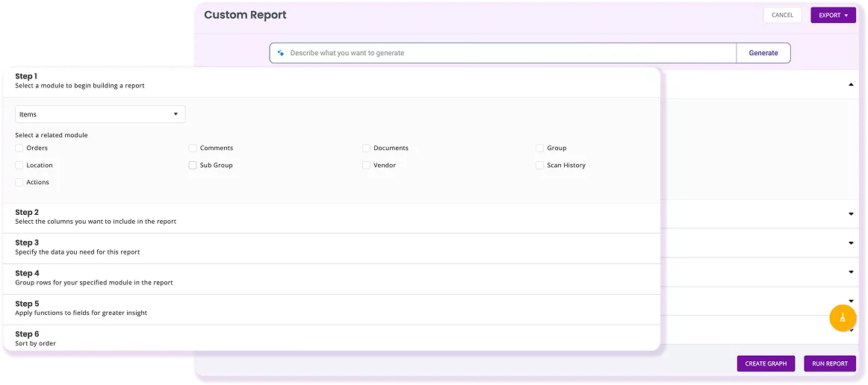Click the Cancel button
868x385 pixels.
[x=782, y=15]
